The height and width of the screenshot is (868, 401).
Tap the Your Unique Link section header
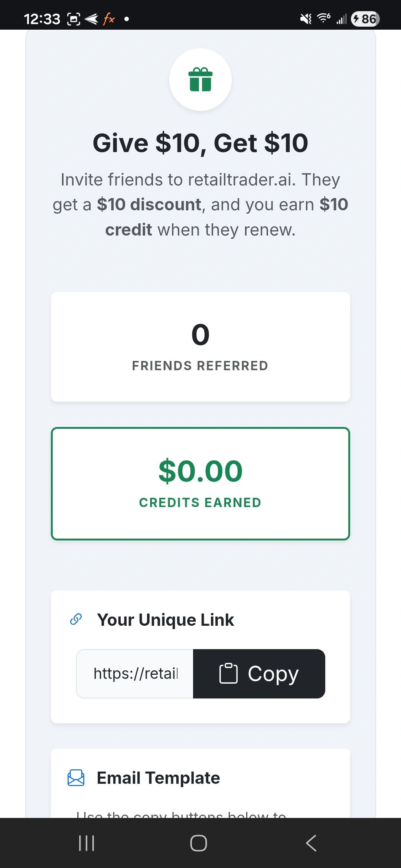(165, 619)
